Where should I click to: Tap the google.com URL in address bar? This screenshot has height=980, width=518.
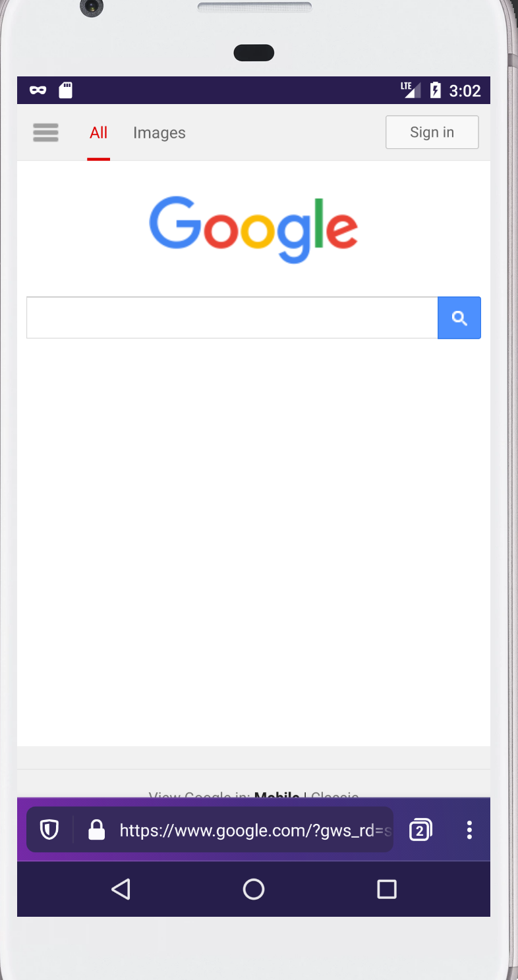256,830
